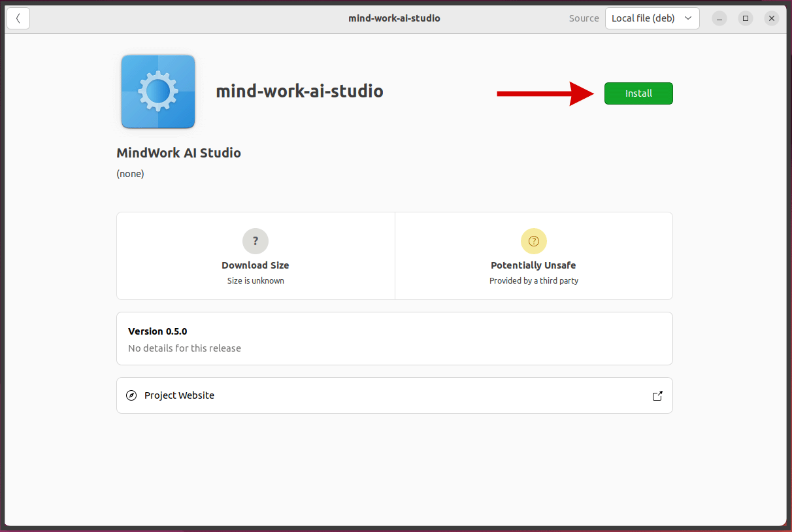
Task: Click the large mind-work-ai-studio app name heading
Action: 299,91
